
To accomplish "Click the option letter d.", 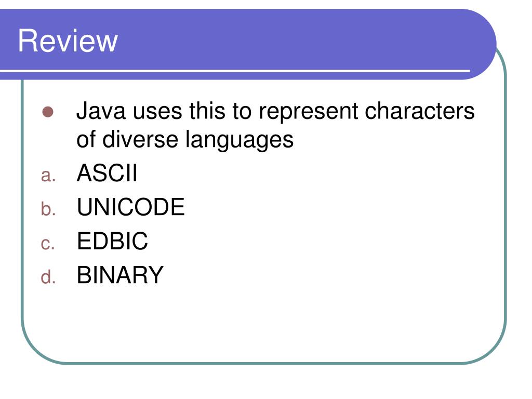I will pyautogui.click(x=48, y=276).
